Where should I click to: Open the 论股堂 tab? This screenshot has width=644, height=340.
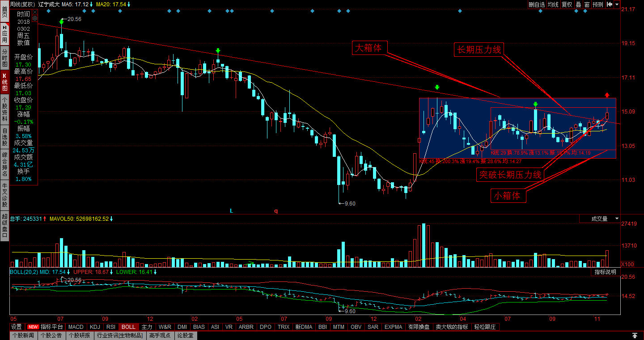tap(186, 336)
